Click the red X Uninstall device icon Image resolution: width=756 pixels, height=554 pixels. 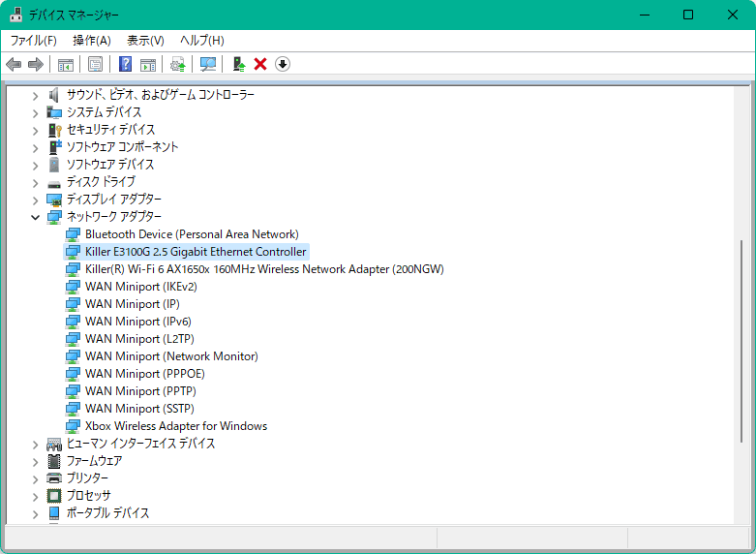[260, 64]
